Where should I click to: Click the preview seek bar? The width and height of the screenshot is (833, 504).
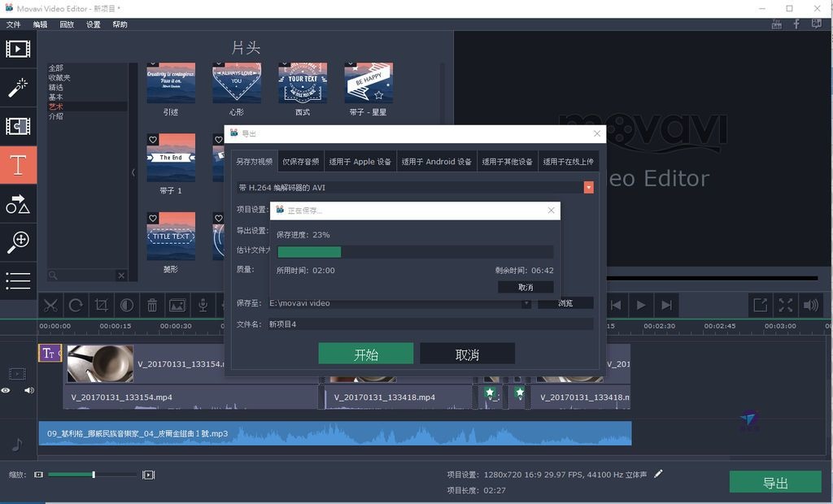pos(712,278)
